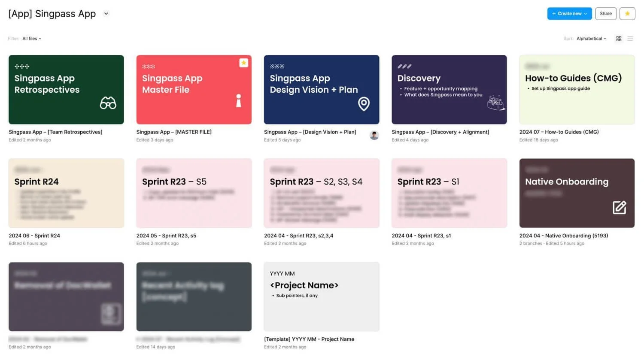Open the Project Name template thumbnail
The height and width of the screenshot is (354, 644).
322,297
